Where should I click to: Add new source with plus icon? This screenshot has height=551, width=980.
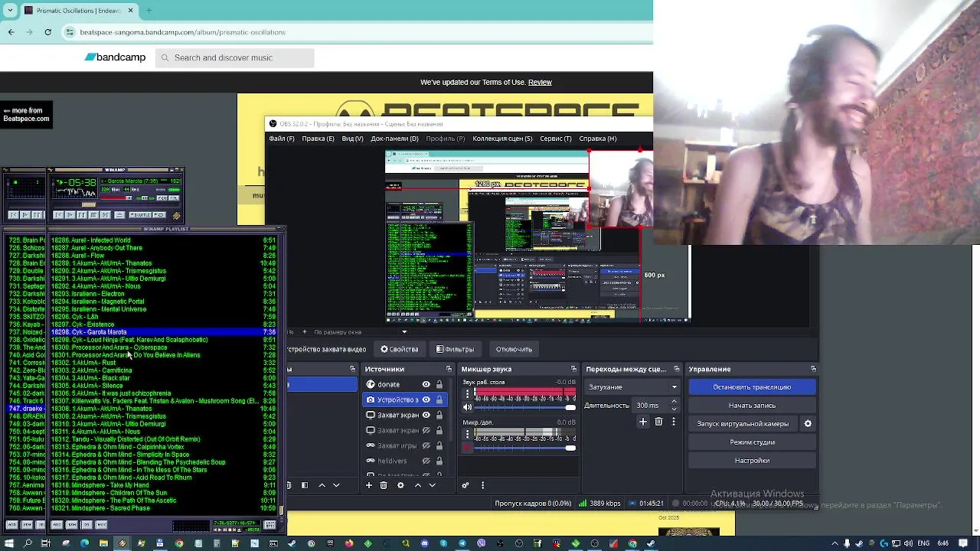click(369, 485)
